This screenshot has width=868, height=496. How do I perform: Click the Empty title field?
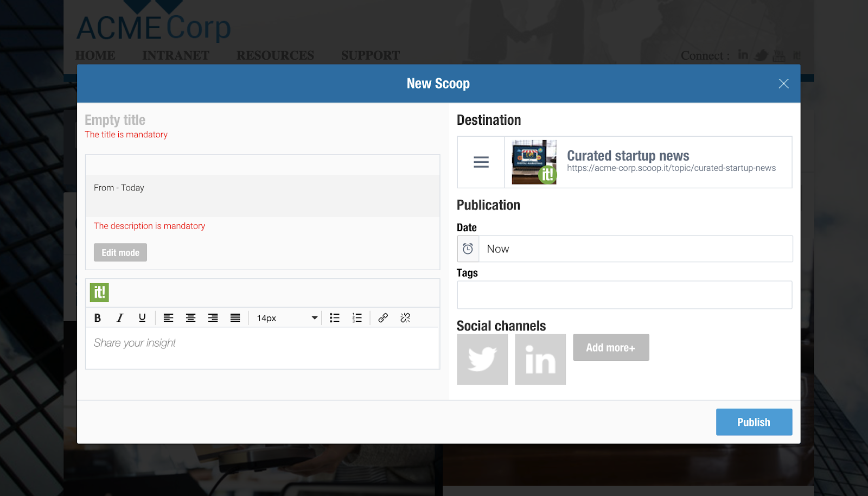115,120
